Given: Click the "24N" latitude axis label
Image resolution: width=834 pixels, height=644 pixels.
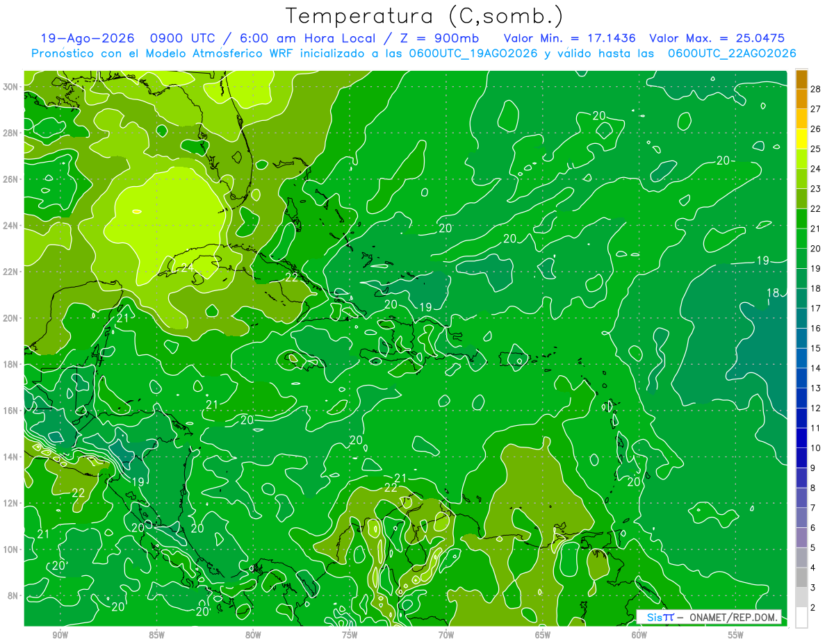Looking at the screenshot, I should tap(12, 225).
